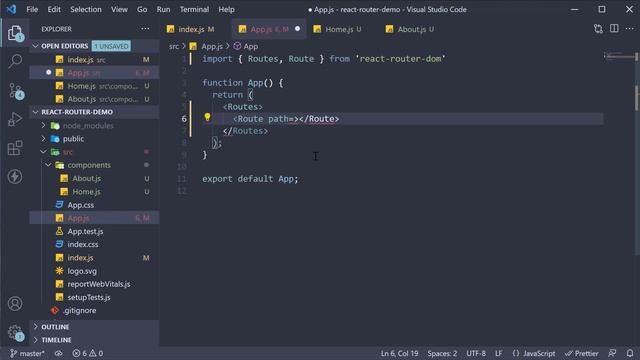
Task: Open Home.js in components folder tree
Action: pyautogui.click(x=94, y=191)
